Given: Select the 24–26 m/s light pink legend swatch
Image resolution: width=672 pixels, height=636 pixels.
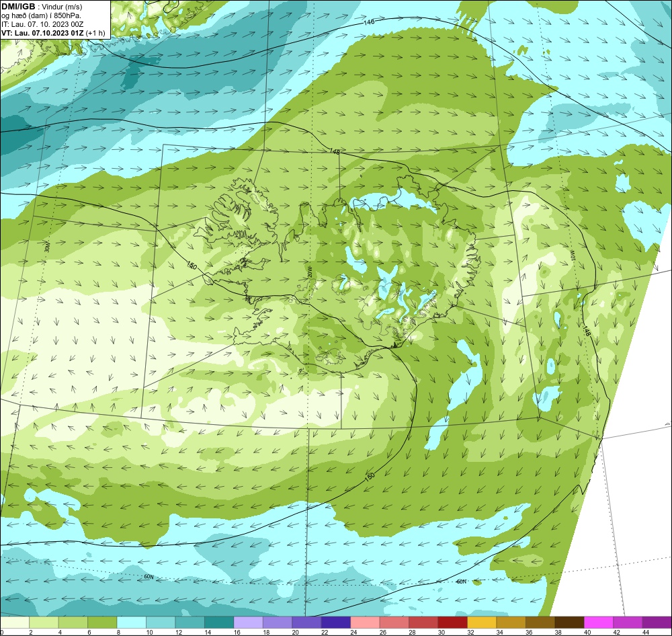Looking at the screenshot, I should (x=365, y=622).
